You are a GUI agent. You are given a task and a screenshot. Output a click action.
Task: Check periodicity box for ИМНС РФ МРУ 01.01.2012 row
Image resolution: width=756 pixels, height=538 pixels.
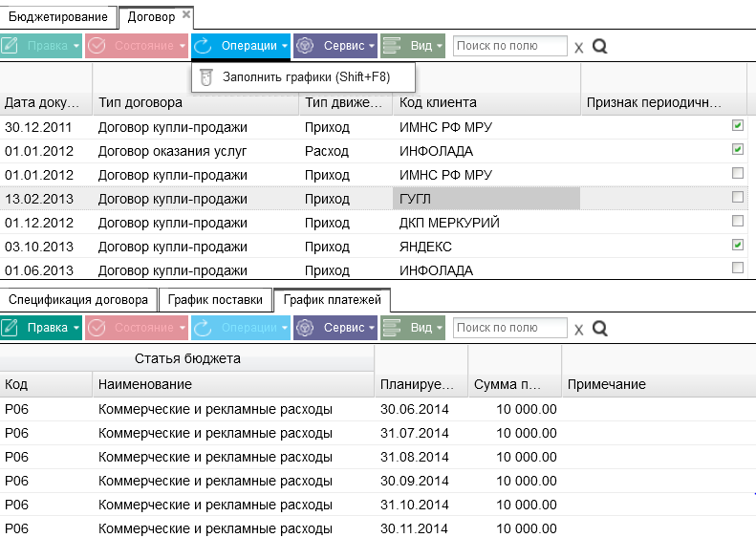tap(737, 173)
